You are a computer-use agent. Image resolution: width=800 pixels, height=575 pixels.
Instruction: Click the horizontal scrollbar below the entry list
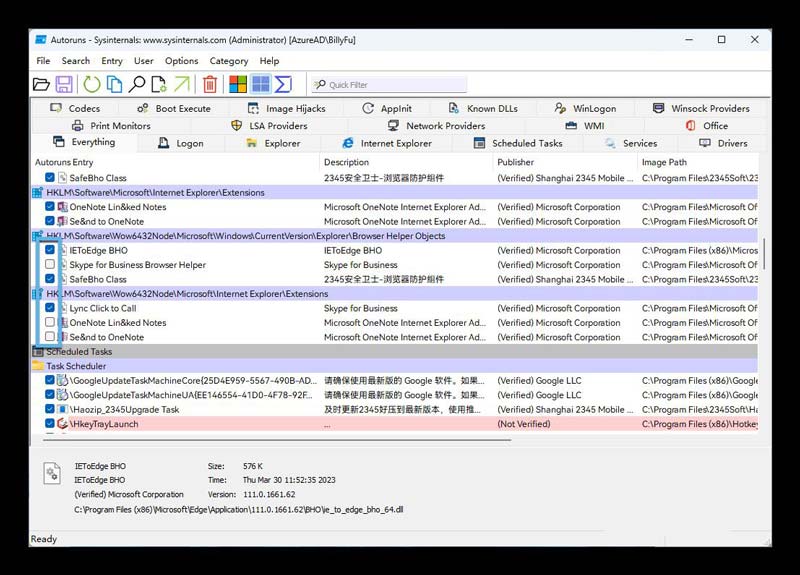277,439
